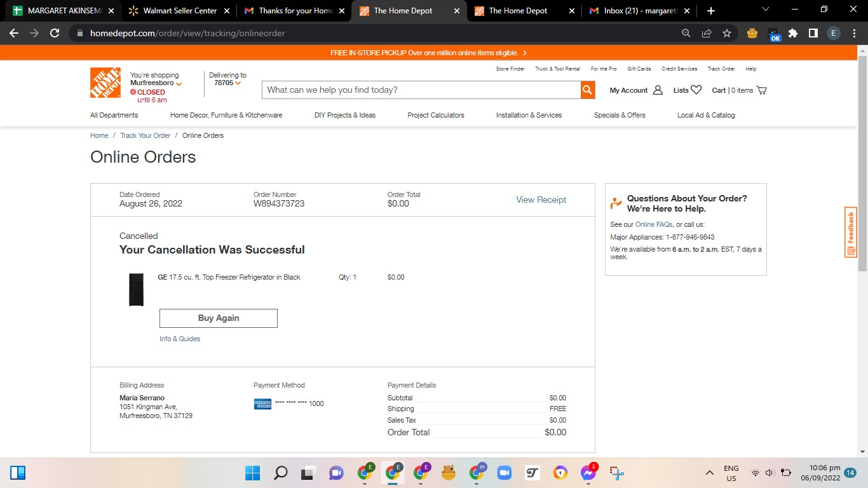Open Installation & Services menu

point(529,115)
